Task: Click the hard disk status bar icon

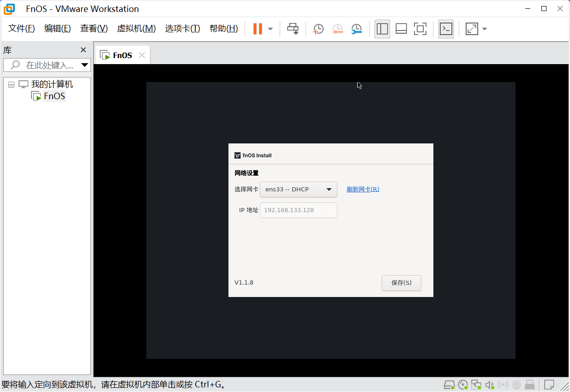Action: click(x=449, y=385)
